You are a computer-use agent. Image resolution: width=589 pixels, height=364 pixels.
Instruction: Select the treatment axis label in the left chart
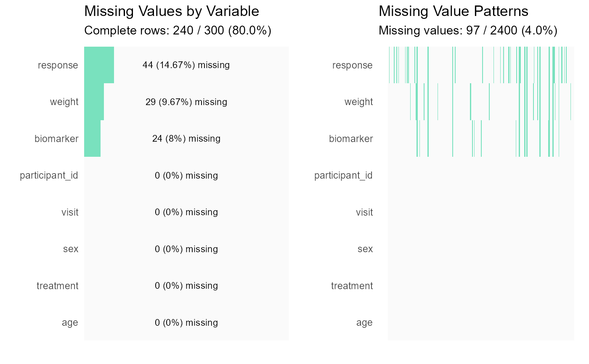coord(57,286)
